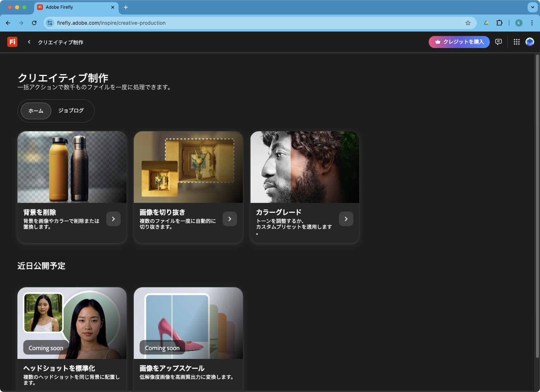Reload the page with refresh icon
Viewport: 540px width, 392px height.
(x=34, y=23)
